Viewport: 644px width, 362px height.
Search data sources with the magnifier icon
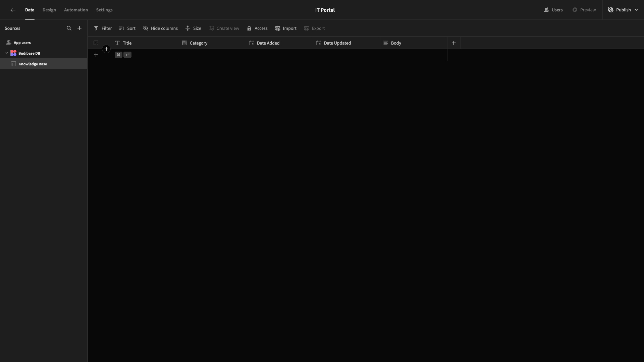(69, 28)
